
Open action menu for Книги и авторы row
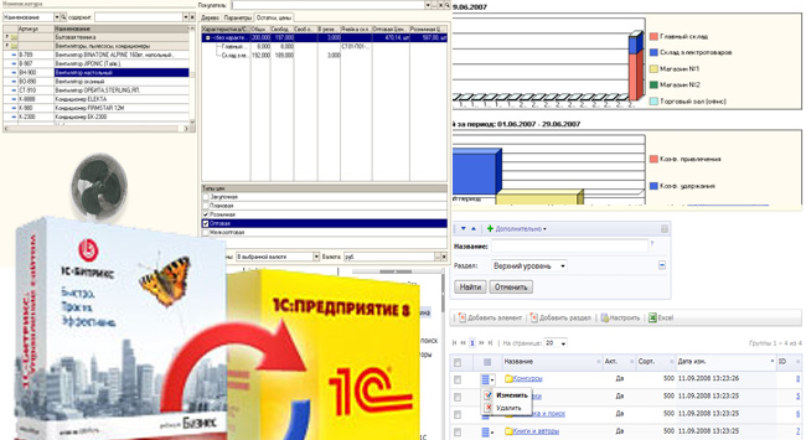pos(487,432)
